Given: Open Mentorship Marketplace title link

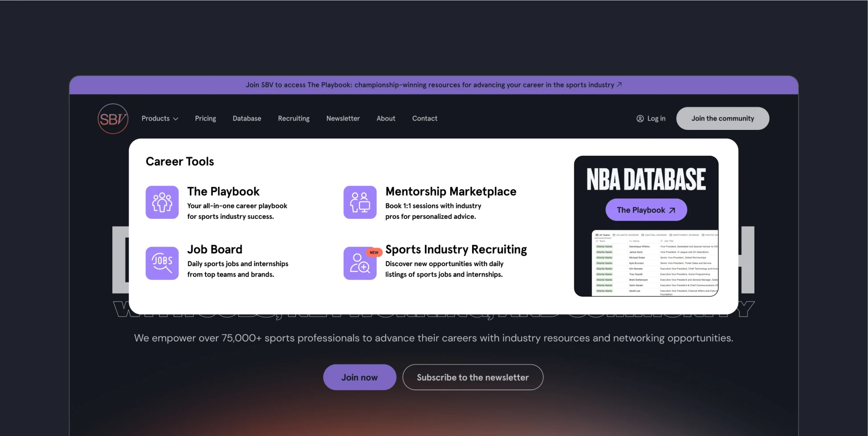Looking at the screenshot, I should pyautogui.click(x=451, y=192).
